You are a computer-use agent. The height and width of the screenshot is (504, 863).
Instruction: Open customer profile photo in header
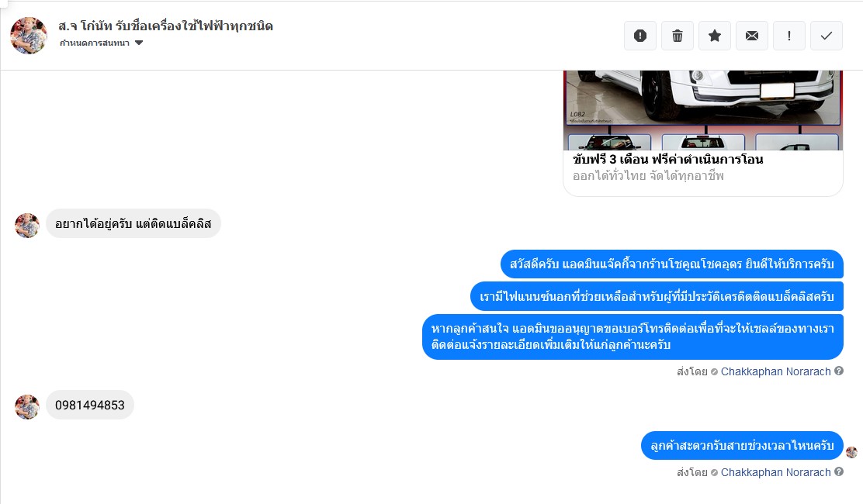coord(29,35)
